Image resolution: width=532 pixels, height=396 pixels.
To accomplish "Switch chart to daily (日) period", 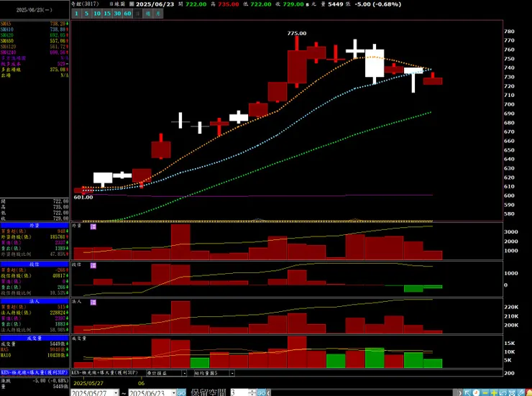I will coord(138,14).
